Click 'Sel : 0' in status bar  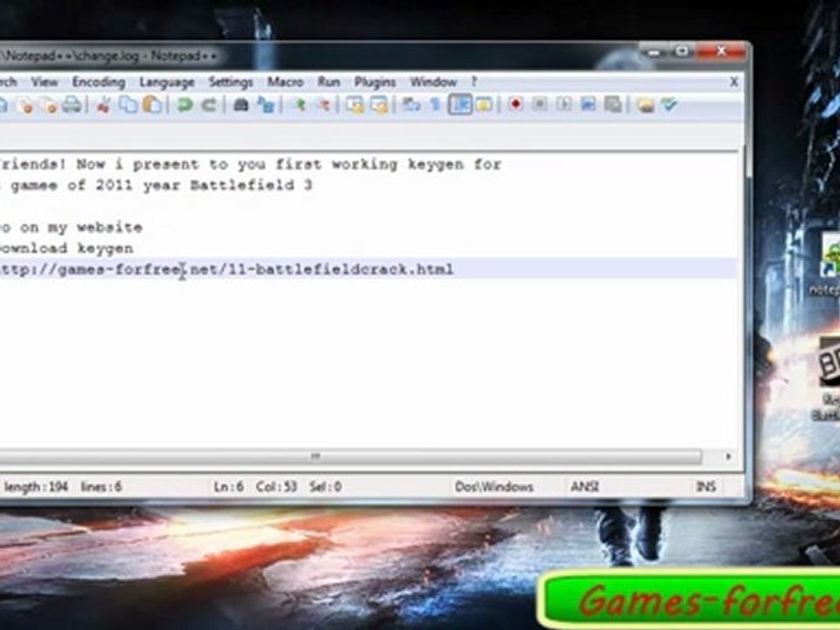[325, 487]
